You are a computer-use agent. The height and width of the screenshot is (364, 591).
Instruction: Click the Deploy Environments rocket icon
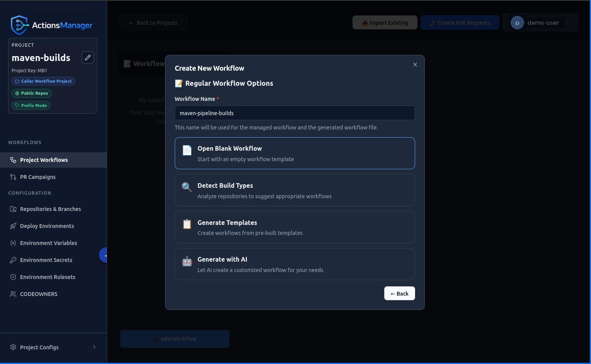[13, 226]
